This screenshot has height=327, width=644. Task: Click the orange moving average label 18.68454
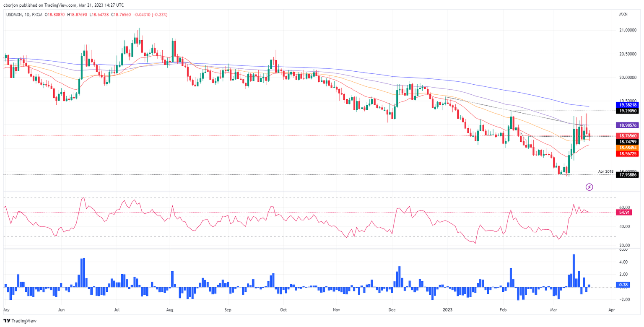(x=628, y=148)
